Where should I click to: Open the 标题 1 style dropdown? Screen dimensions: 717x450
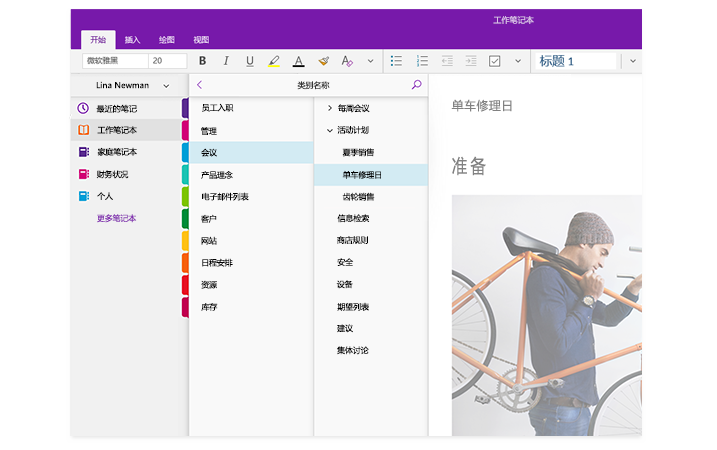click(x=632, y=61)
